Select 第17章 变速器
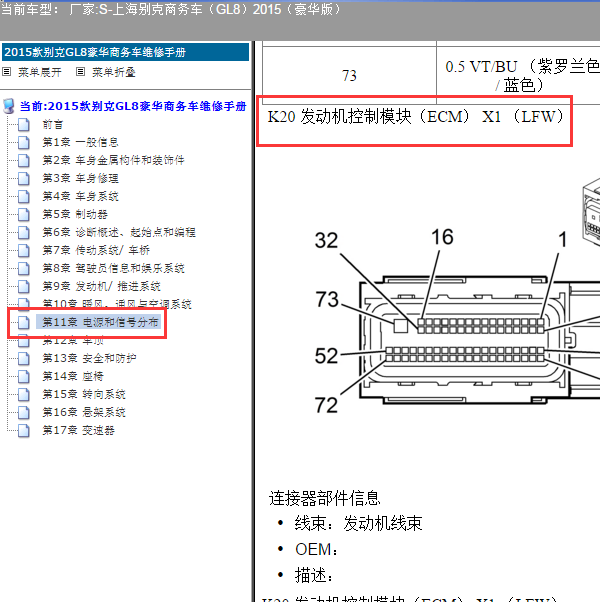This screenshot has height=602, width=600. pos(78,430)
